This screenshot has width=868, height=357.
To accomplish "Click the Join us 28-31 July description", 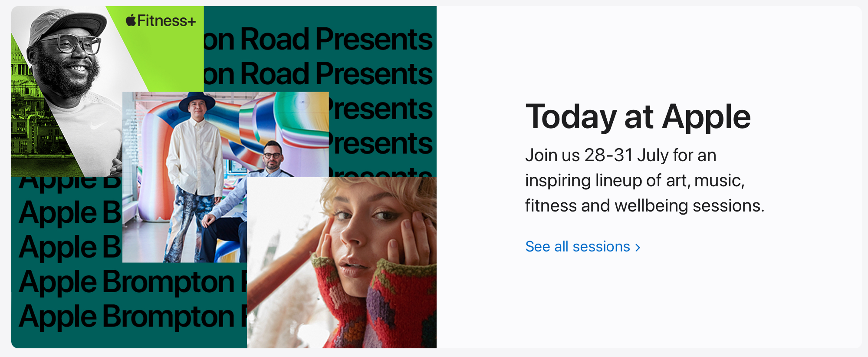I will [x=644, y=180].
